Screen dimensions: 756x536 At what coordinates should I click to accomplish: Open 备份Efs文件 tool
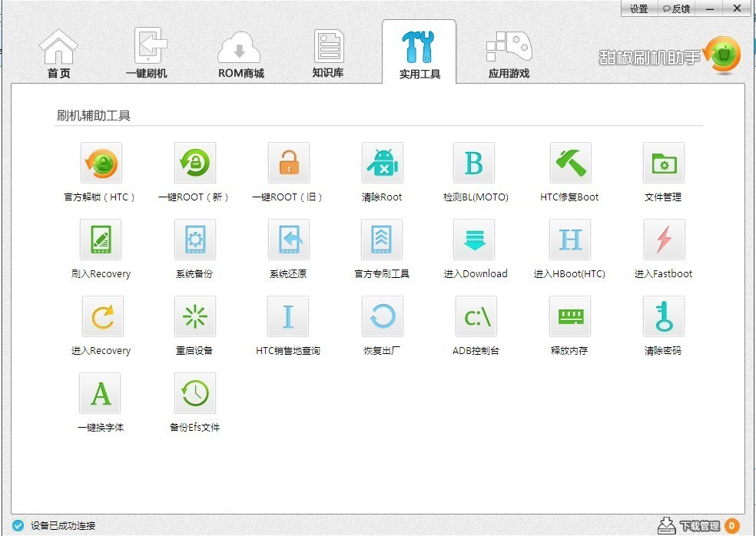(195, 393)
